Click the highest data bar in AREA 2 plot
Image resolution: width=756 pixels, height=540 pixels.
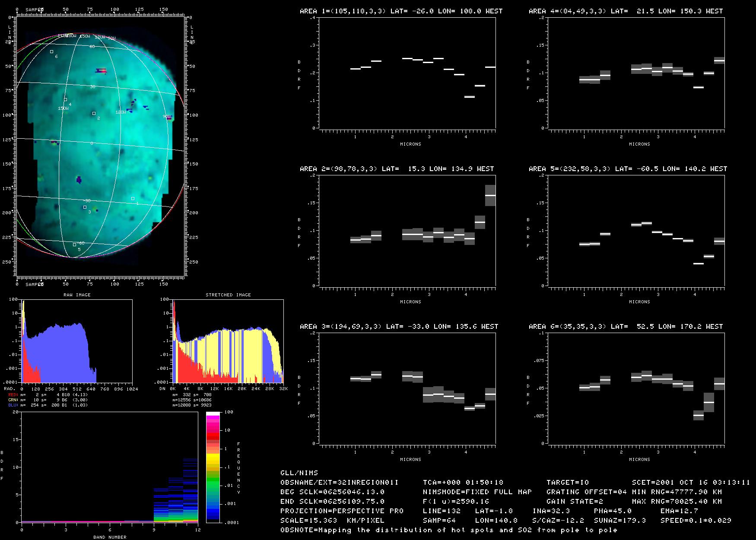coord(490,195)
